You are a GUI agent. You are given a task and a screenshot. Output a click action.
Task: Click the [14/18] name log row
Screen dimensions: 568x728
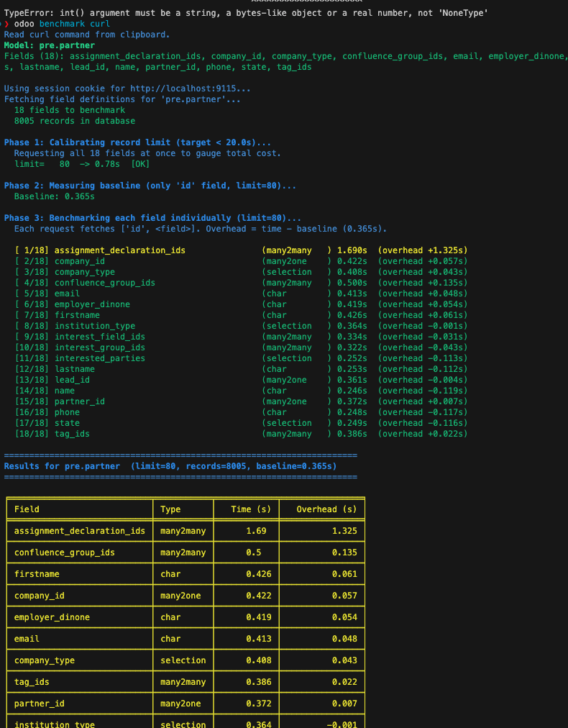(x=242, y=391)
